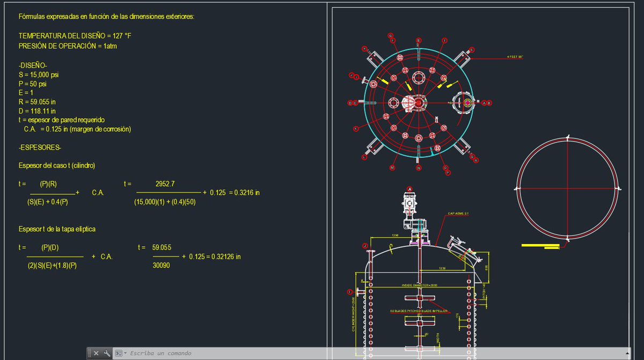Select the vertical 'CYLINDER HEIGHT=2000' dimension text

click(354, 314)
